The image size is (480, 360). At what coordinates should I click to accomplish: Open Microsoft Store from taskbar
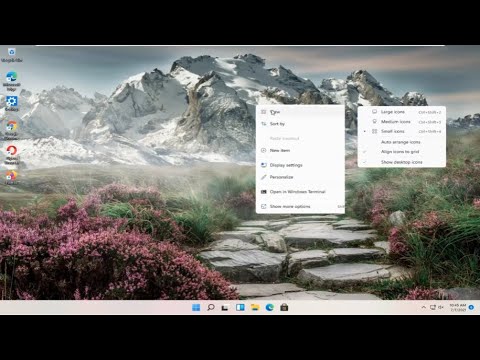(x=284, y=307)
